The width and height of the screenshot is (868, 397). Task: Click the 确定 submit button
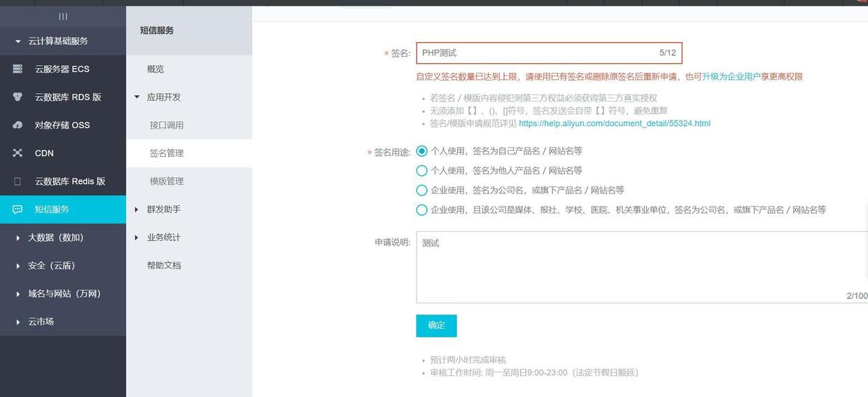point(436,326)
